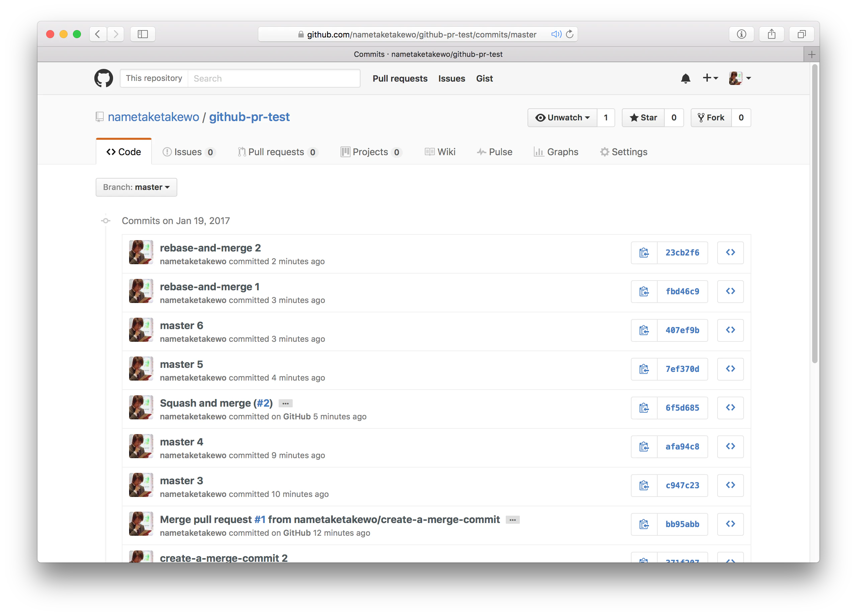Copy SHA for commit 6f5d685
857x616 pixels.
[x=644, y=408]
